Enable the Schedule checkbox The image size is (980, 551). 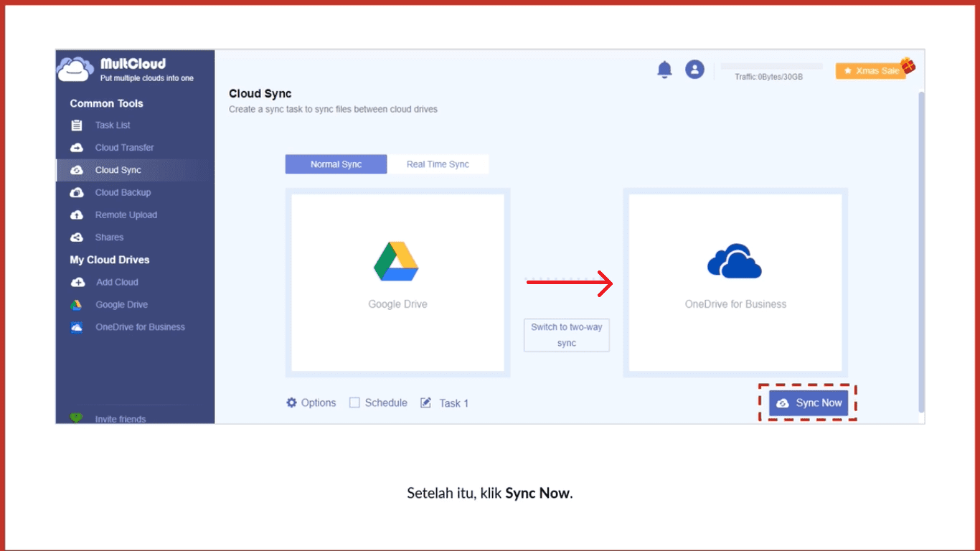pyautogui.click(x=354, y=402)
